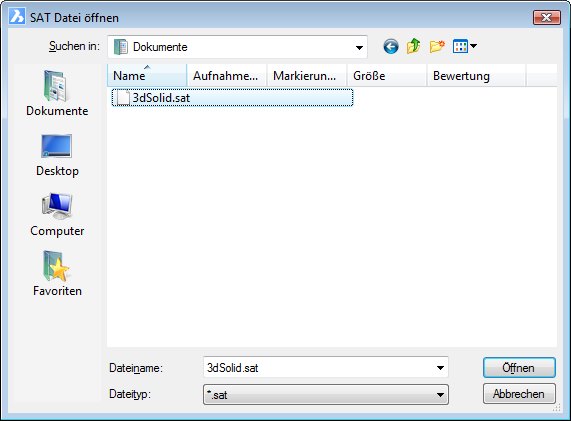Go up one folder level
This screenshot has height=421, width=571.
(x=413, y=46)
